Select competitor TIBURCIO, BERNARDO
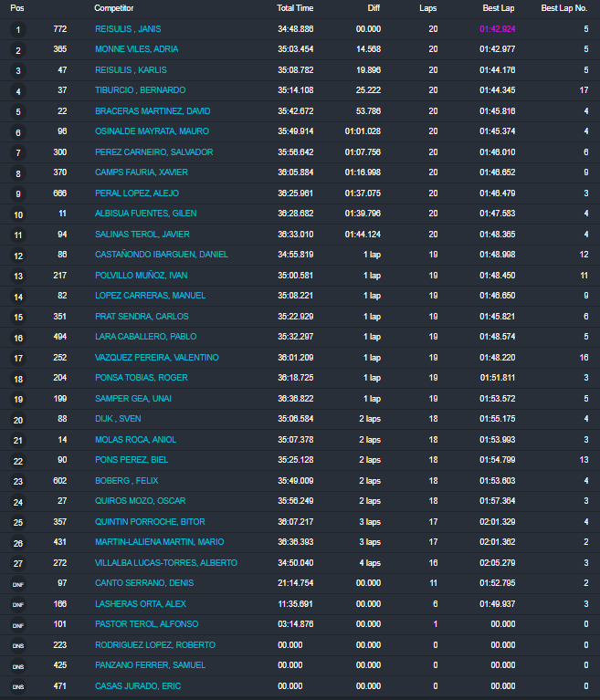The width and height of the screenshot is (600, 700). pyautogui.click(x=140, y=90)
